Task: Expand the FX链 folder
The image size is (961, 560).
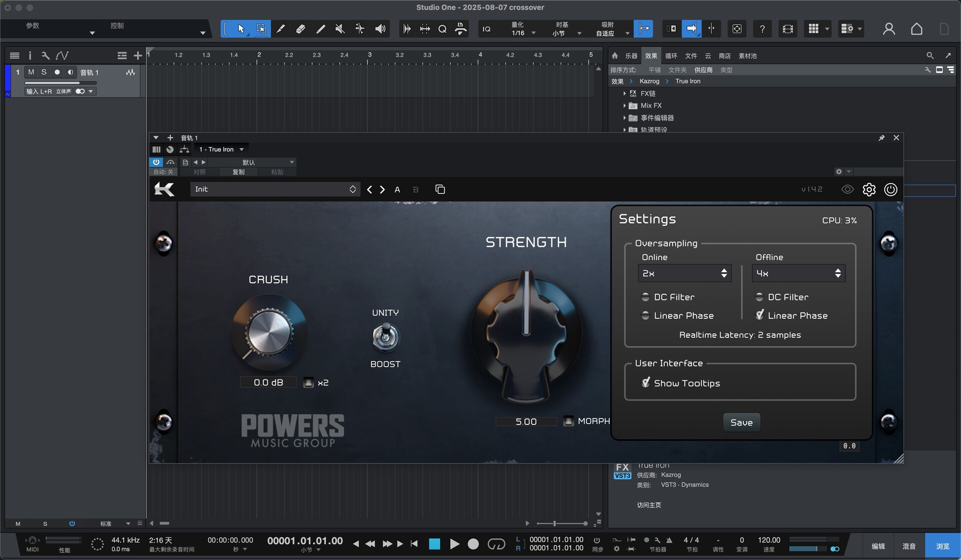Action: [x=625, y=94]
